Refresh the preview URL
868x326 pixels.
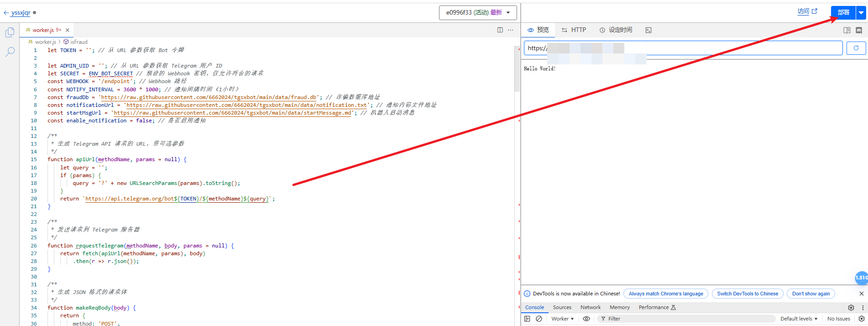pos(856,48)
